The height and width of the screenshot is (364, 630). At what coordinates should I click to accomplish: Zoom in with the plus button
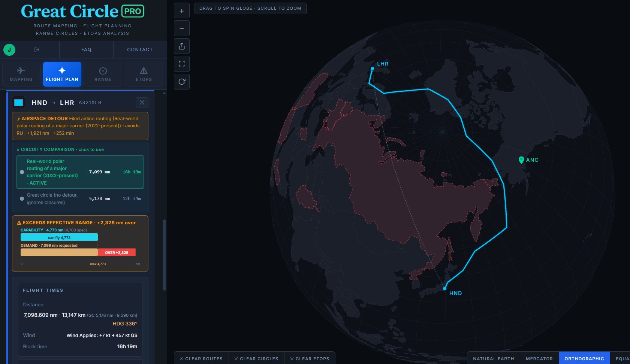point(182,11)
